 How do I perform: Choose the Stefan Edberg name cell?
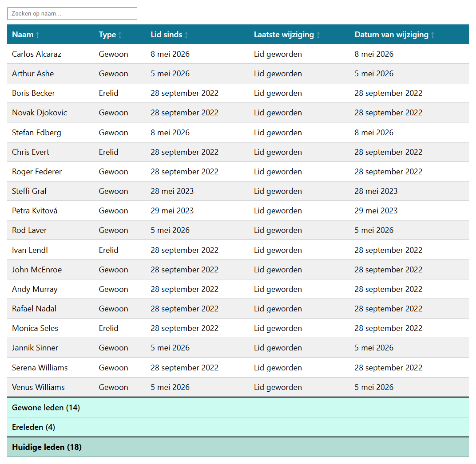click(36, 133)
